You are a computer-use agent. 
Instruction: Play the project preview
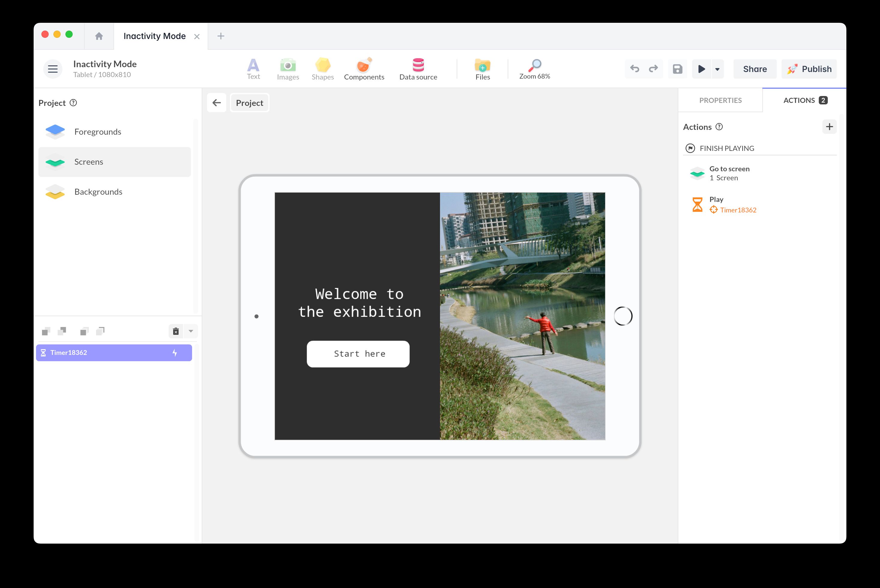701,69
